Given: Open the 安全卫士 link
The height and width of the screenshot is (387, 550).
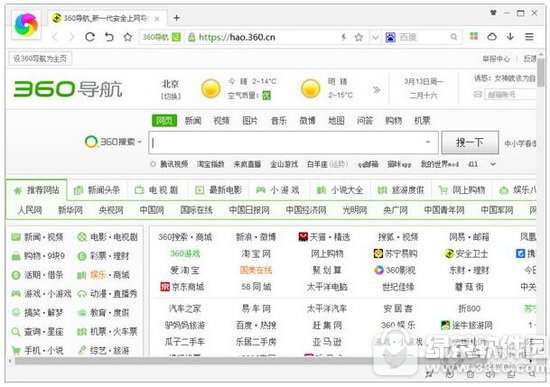Looking at the screenshot, I should [466, 254].
